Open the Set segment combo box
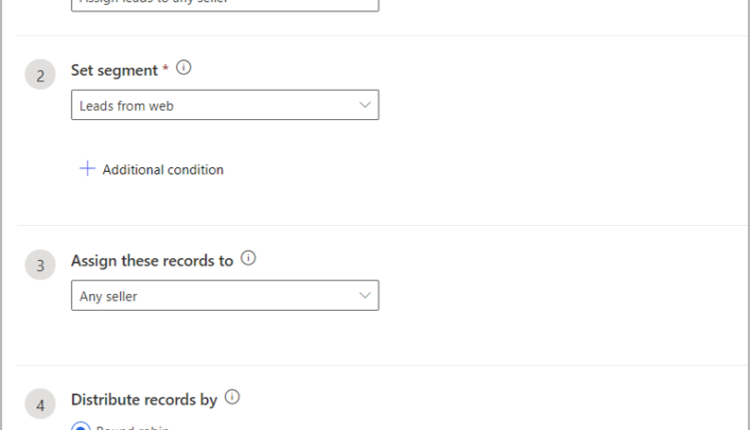This screenshot has width=750, height=430. pyautogui.click(x=224, y=105)
